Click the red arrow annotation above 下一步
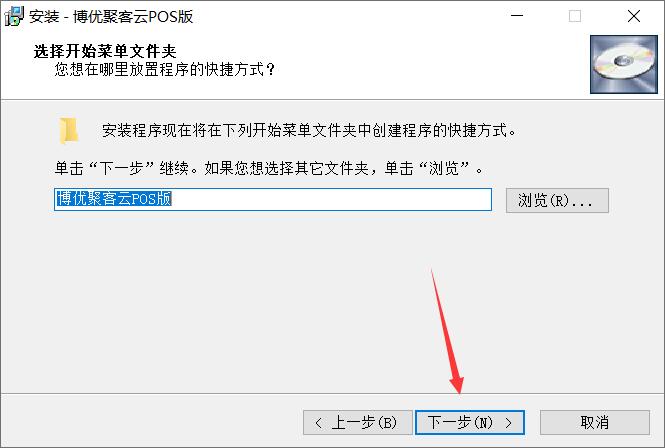665x448 pixels. click(x=447, y=331)
